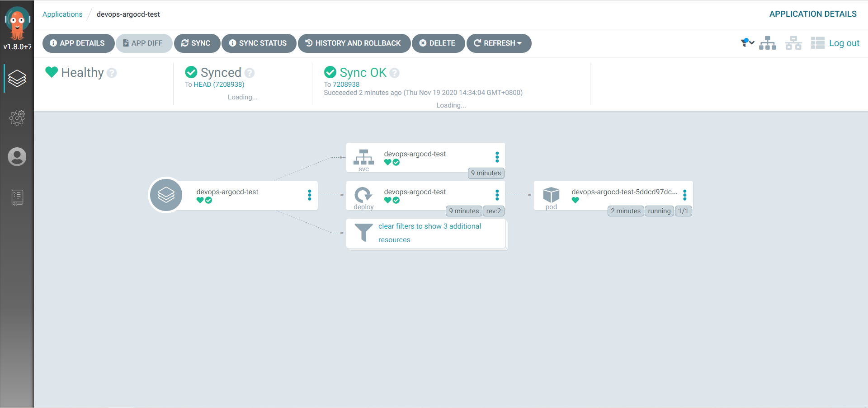
Task: Click help icon next to Healthy
Action: tap(112, 73)
